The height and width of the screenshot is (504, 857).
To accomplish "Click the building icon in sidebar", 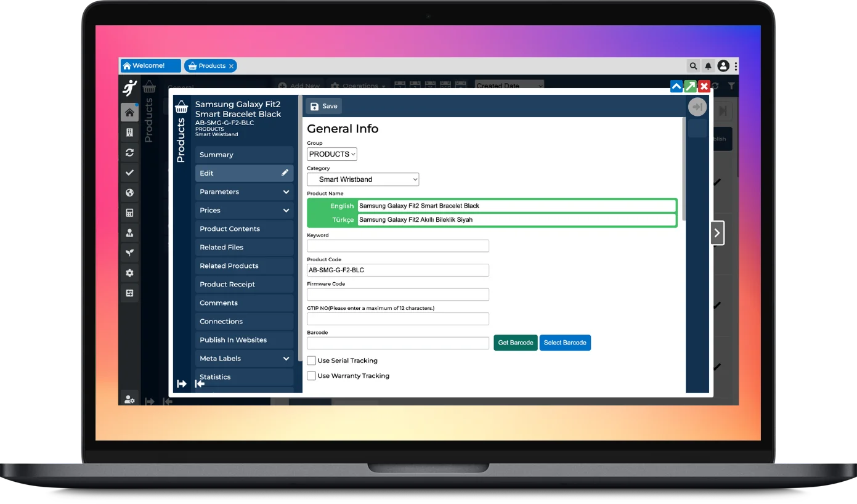I will point(129,132).
